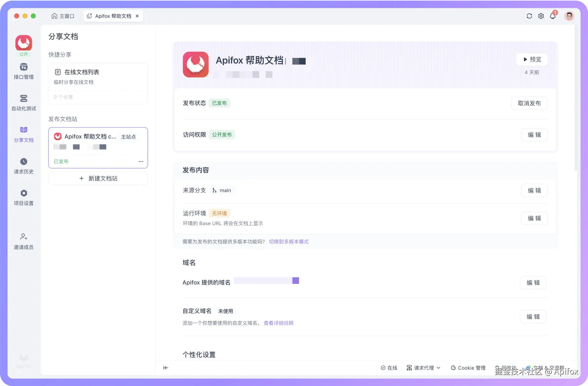Click 公开发布 access permission badge
The width and height of the screenshot is (588, 386).
click(x=222, y=134)
